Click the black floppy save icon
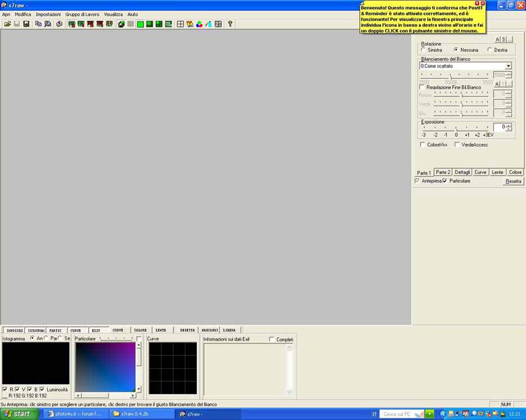526x420 pixels. point(26,24)
